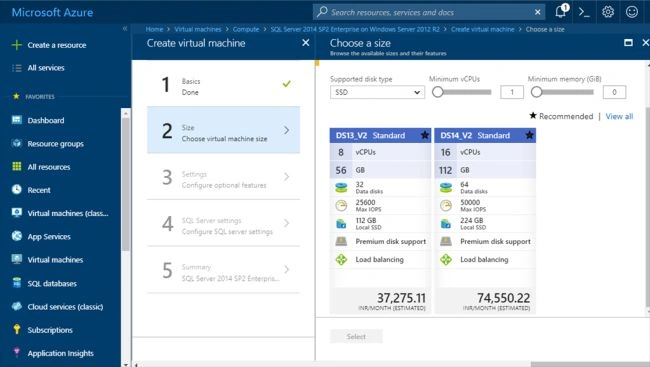Open portal settings gear icon
The height and width of the screenshot is (367, 650).
tap(608, 12)
